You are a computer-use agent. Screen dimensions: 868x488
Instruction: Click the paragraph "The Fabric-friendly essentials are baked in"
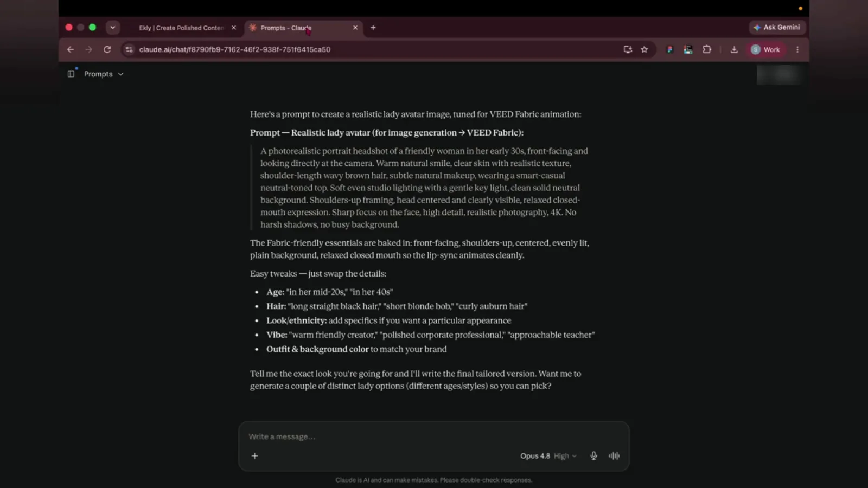click(419, 249)
